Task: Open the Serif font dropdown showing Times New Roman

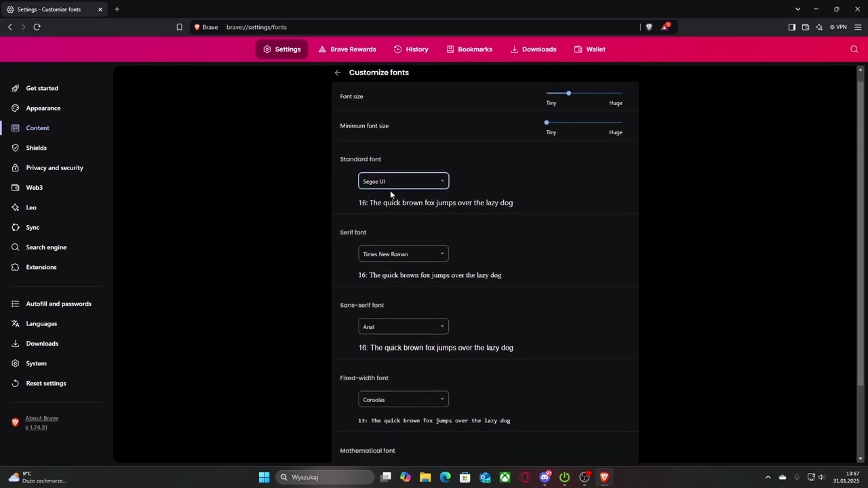Action: [x=403, y=254]
